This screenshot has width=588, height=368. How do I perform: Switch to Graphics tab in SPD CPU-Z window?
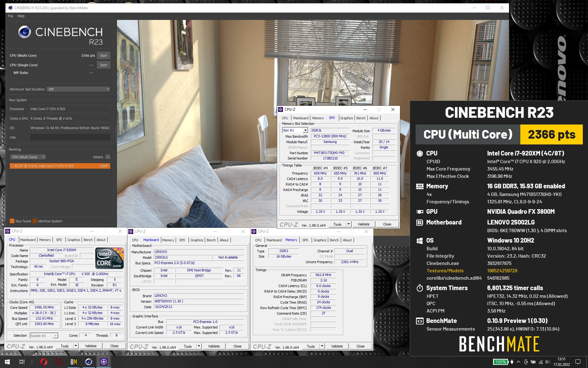(346, 118)
